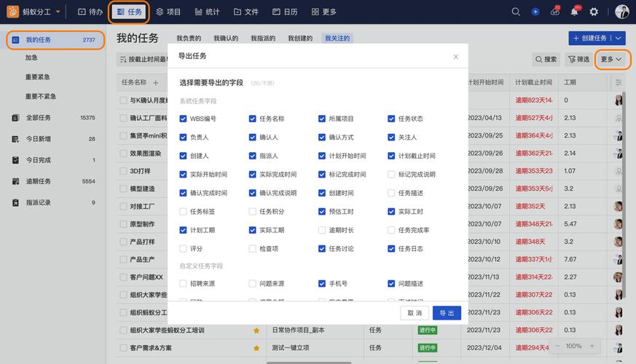Click the 蚂蚁分工 logo icon
Image resolution: width=636 pixels, height=364 pixels.
tap(12, 12)
